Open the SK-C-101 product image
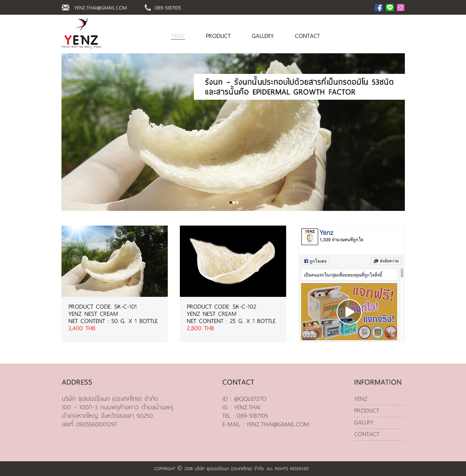This screenshot has width=466, height=476. coord(114,261)
